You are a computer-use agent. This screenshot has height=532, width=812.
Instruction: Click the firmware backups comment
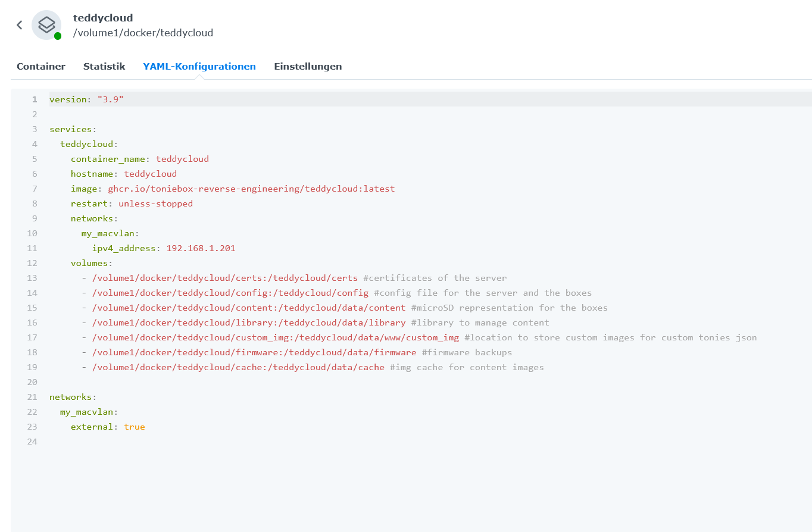click(467, 352)
